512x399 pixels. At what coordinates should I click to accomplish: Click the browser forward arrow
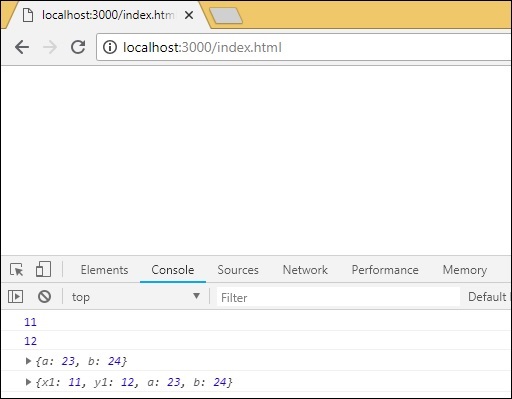[x=50, y=47]
